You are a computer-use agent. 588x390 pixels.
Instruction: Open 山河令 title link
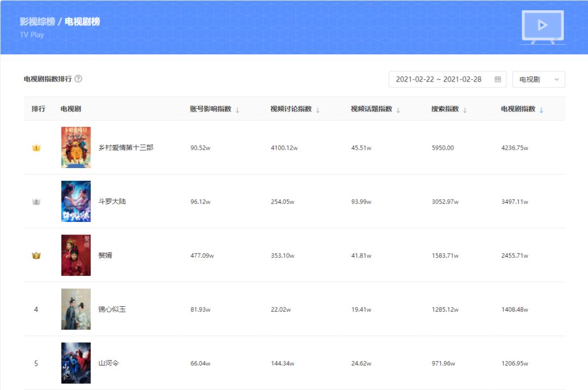(x=108, y=363)
